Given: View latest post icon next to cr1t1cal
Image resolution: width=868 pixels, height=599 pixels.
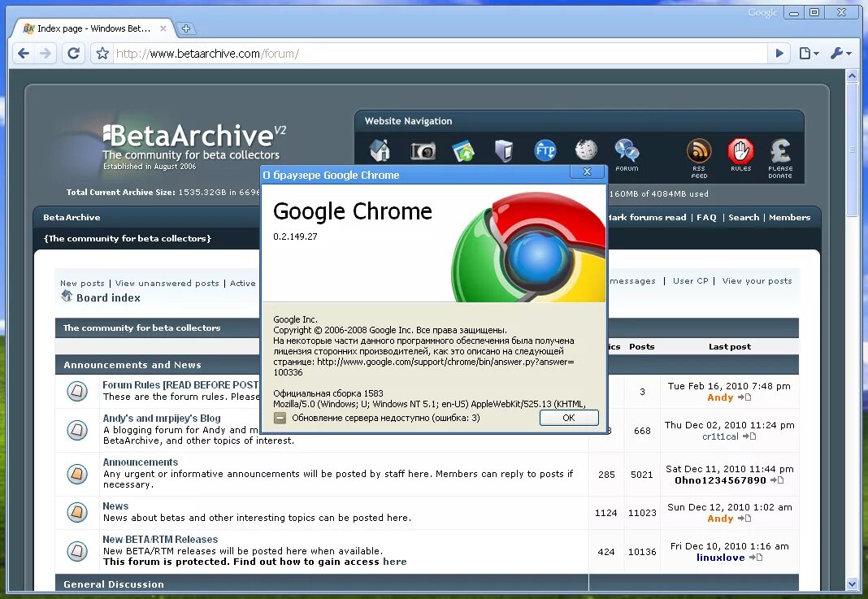Looking at the screenshot, I should coord(749,436).
